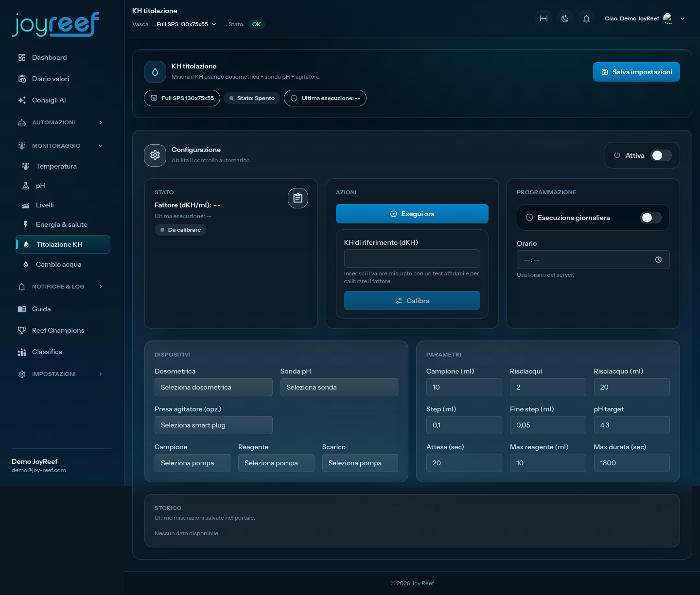700x595 pixels.
Task: Enable the Attiva switch
Action: click(x=661, y=155)
